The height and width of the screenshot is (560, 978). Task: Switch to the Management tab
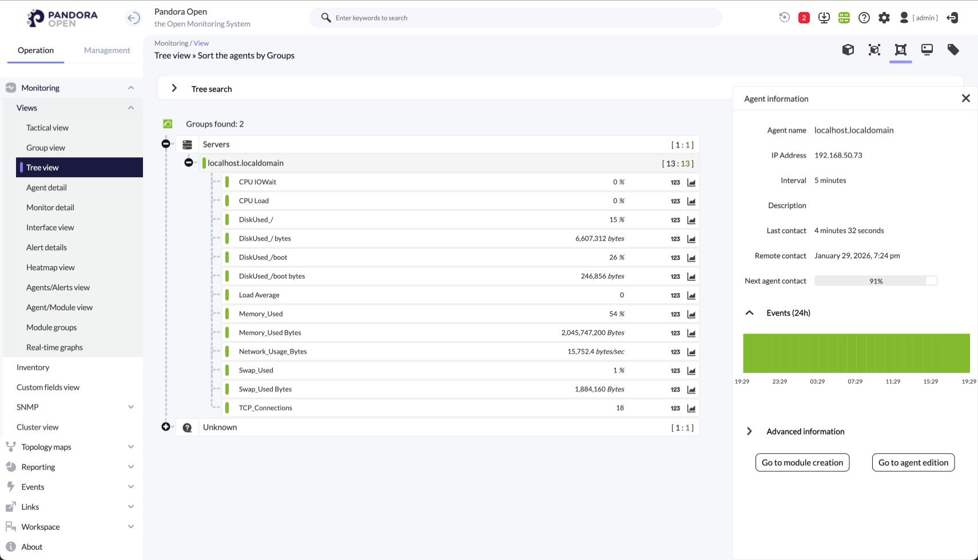click(x=107, y=50)
